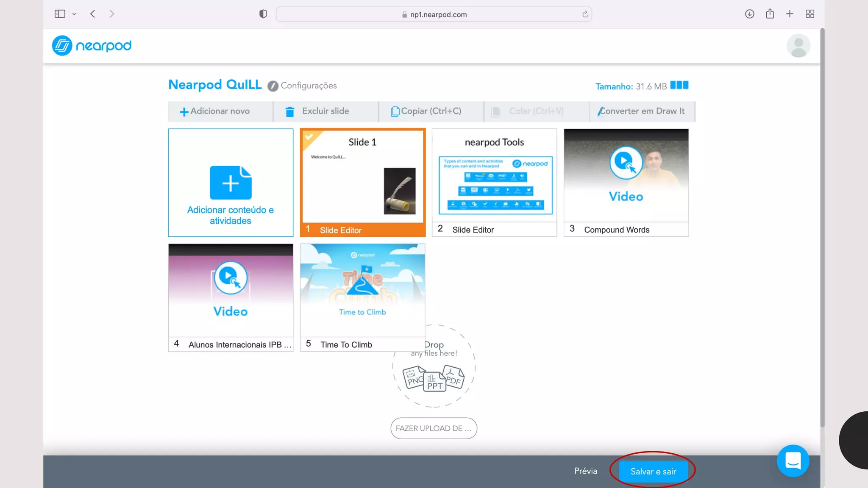Toggle checkmark on Slide 1 thumbnail
This screenshot has width=868, height=488.
309,137
